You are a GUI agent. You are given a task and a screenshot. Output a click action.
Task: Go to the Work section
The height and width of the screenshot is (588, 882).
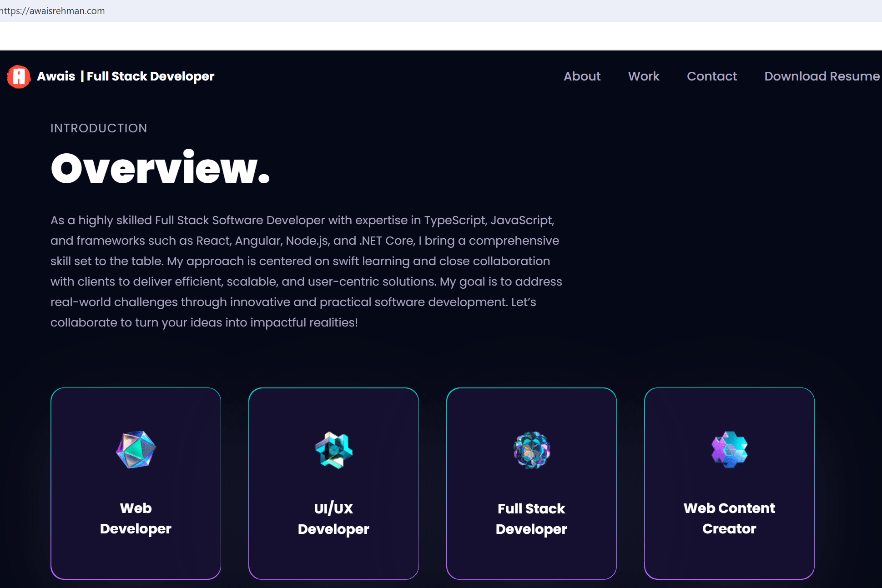point(644,76)
